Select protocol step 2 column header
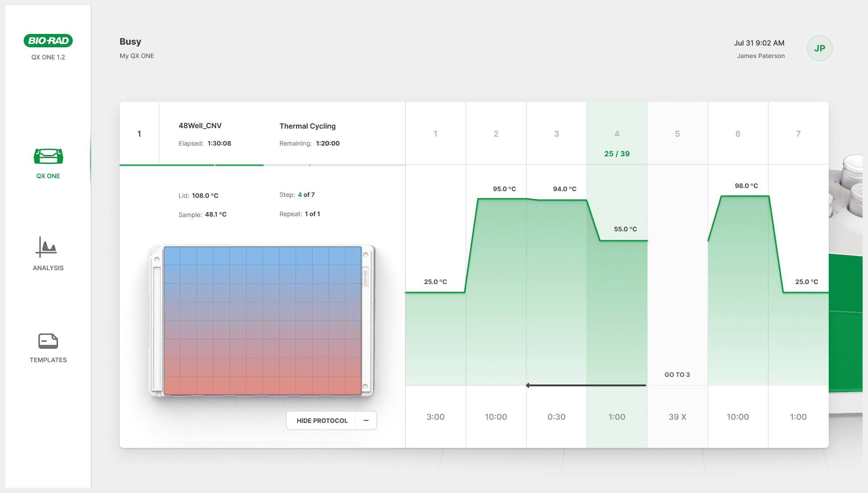The width and height of the screenshot is (868, 493). 496,134
